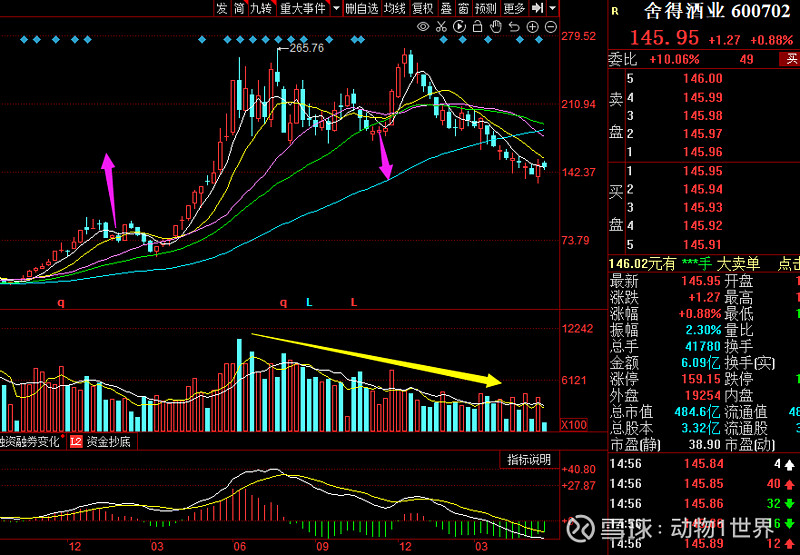This screenshot has width=800, height=555.
Task: Click sell level 5 price 146.00
Action: (703, 79)
